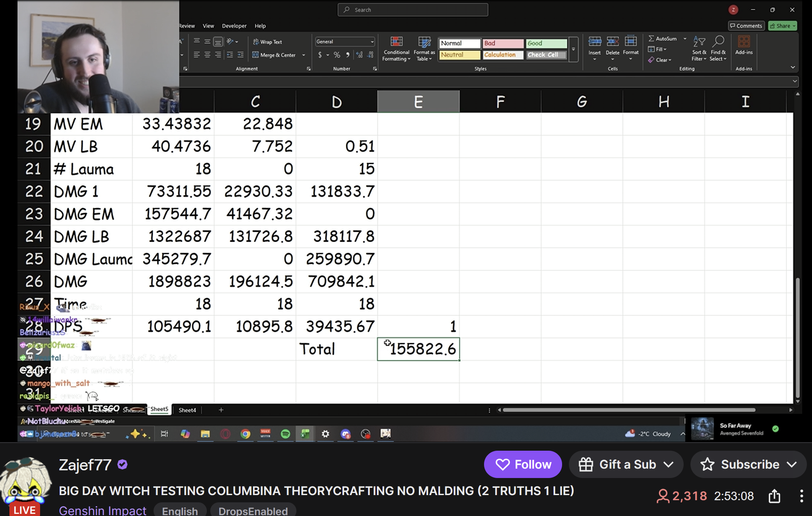
Task: Increase decimal places
Action: [x=360, y=55]
